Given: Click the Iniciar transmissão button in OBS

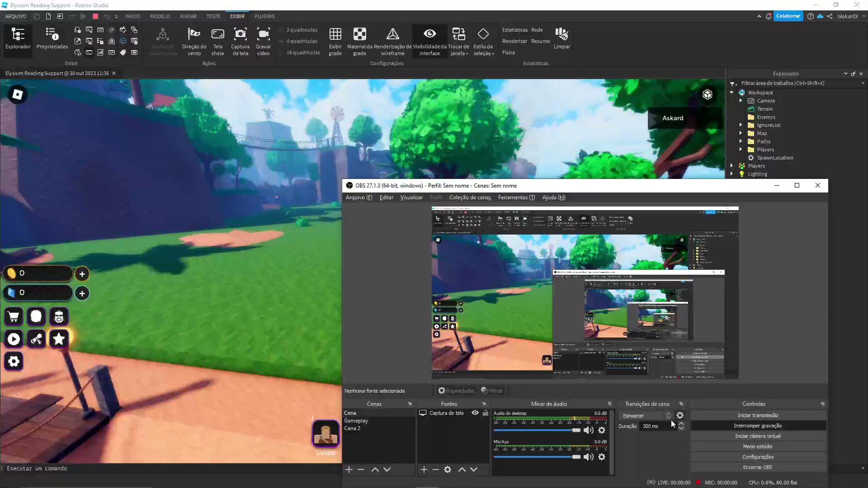Looking at the screenshot, I should click(x=758, y=415).
